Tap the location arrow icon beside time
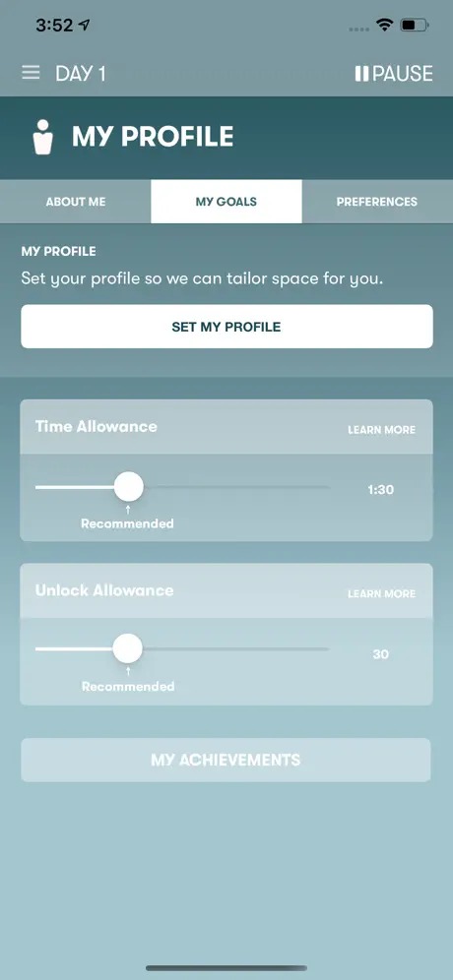Viewport: 453px width, 980px height. click(x=84, y=25)
